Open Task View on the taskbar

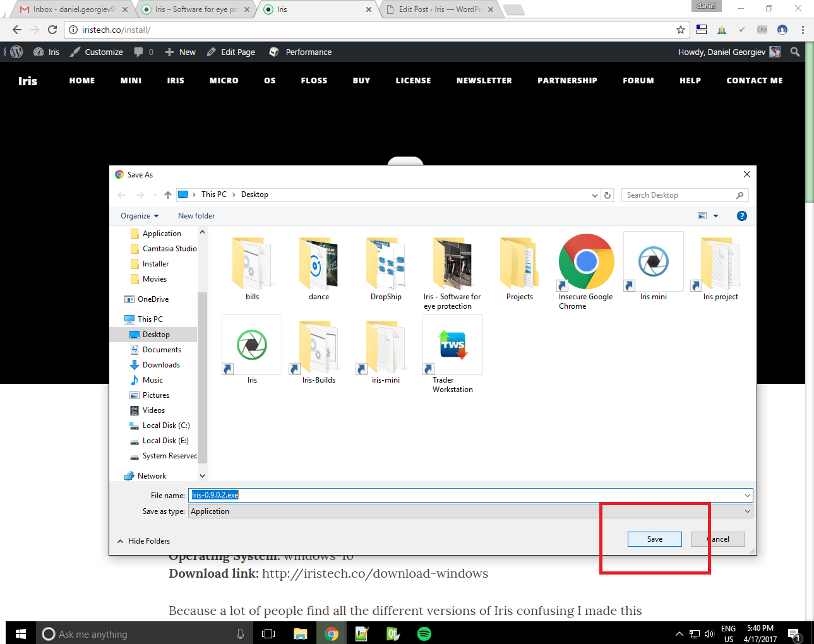pyautogui.click(x=268, y=634)
